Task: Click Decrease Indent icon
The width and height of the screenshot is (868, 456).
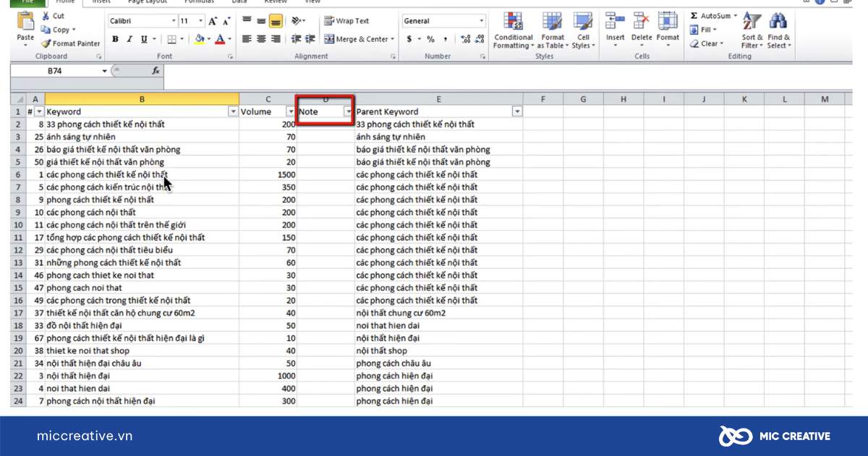Action: tap(296, 39)
